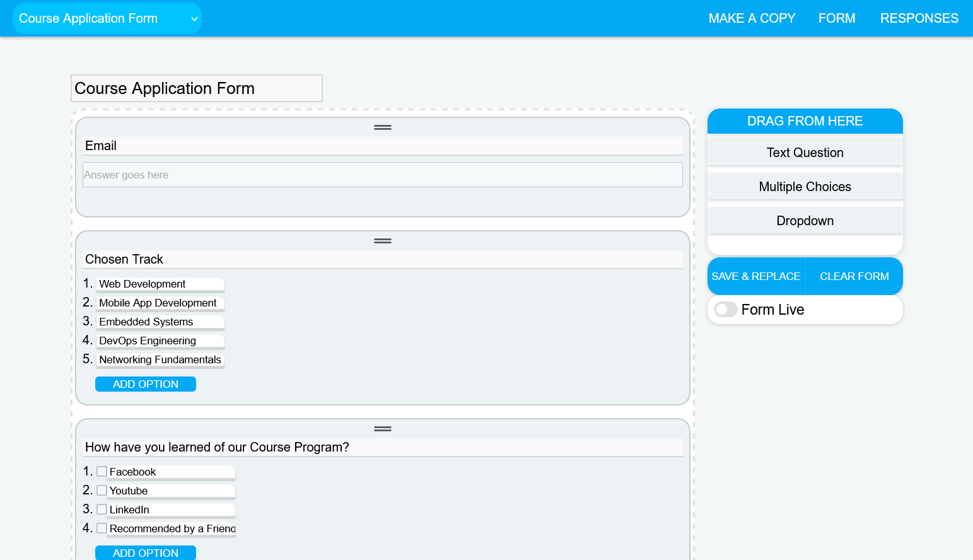The height and width of the screenshot is (560, 973).
Task: Select the Dropdown element
Action: [x=805, y=221]
